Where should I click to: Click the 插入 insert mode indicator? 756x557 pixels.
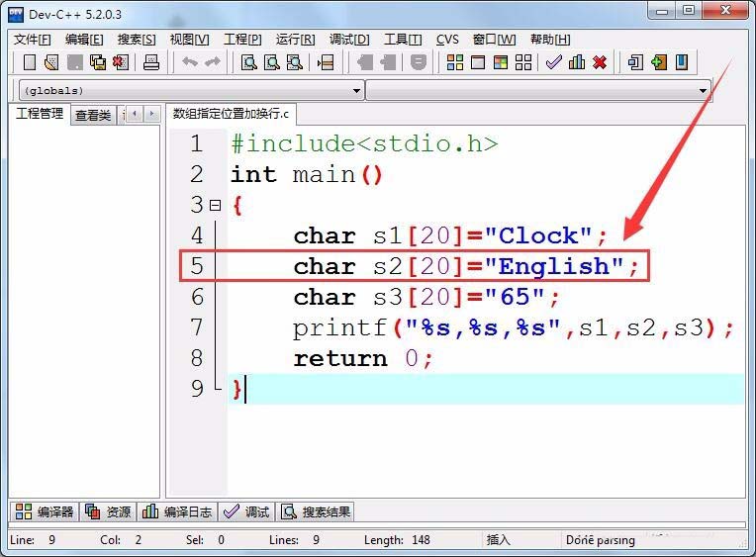(498, 539)
